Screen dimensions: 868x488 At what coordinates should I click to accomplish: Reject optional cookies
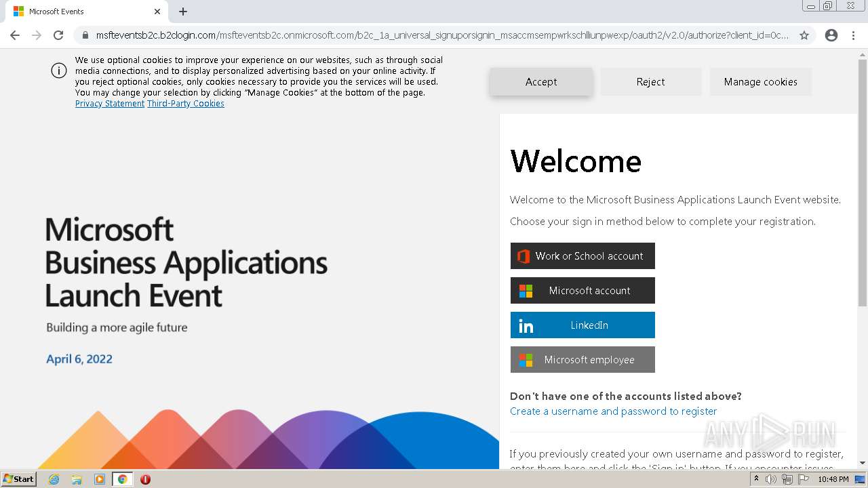pyautogui.click(x=650, y=81)
